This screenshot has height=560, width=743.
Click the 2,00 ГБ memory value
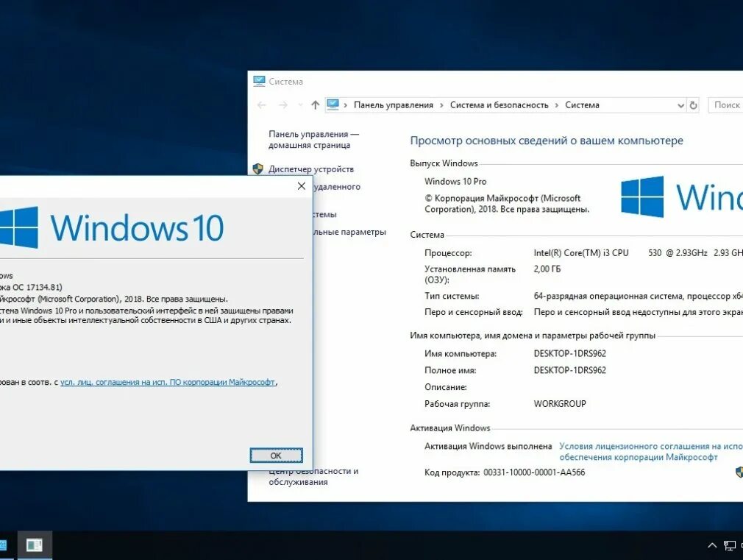point(547,269)
